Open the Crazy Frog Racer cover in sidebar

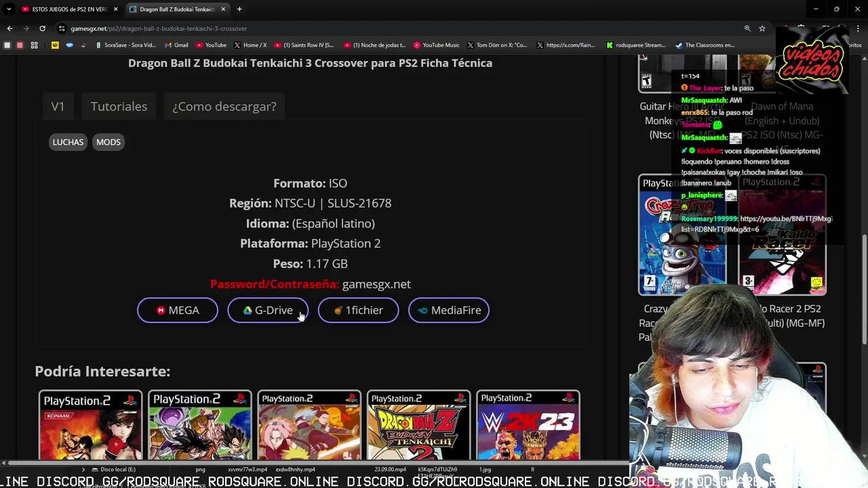point(682,235)
